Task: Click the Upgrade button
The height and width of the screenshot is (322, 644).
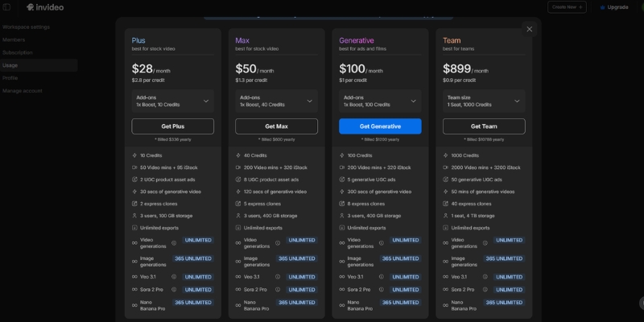Action: (x=614, y=7)
